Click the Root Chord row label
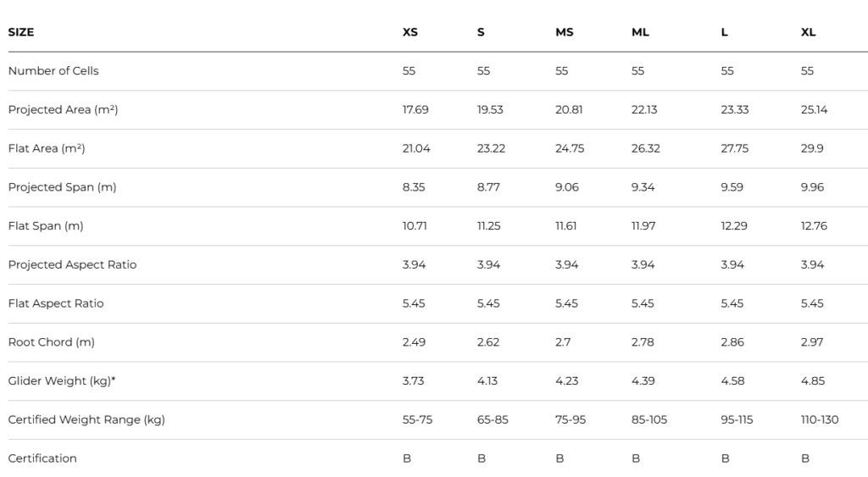 tap(52, 342)
